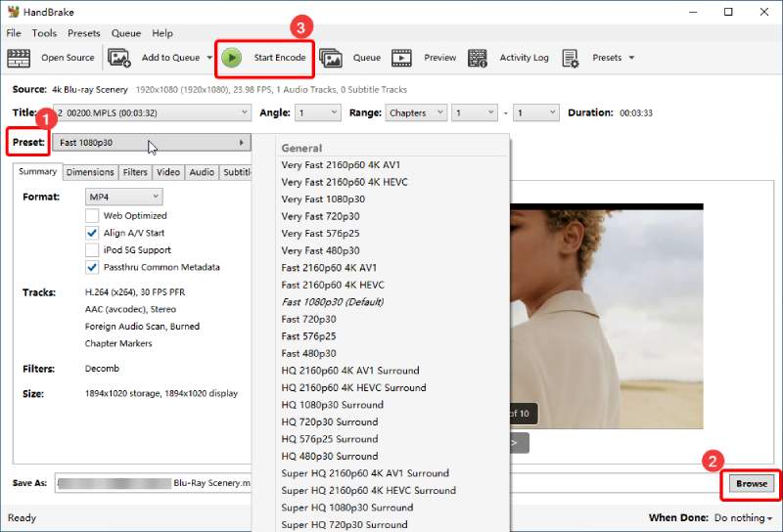Viewport: 783px width, 532px height.
Task: Open the toolbar Presets dropdown arrow
Action: 631,58
